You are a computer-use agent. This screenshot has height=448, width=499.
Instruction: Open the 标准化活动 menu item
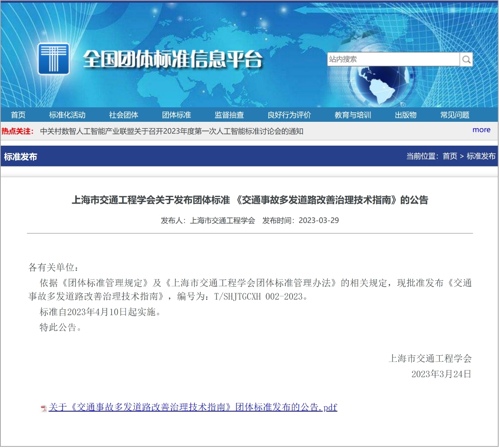coord(67,115)
